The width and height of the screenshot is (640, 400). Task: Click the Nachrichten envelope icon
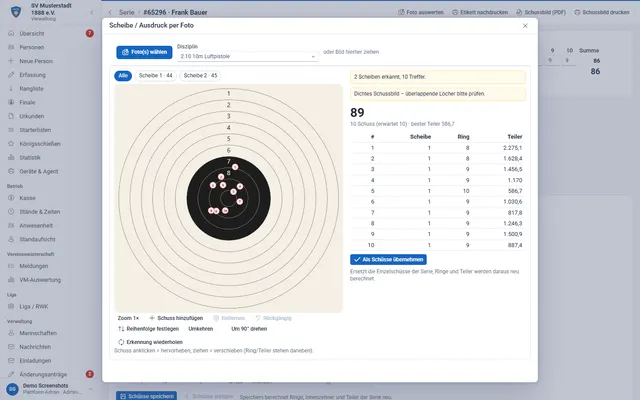tap(11, 347)
